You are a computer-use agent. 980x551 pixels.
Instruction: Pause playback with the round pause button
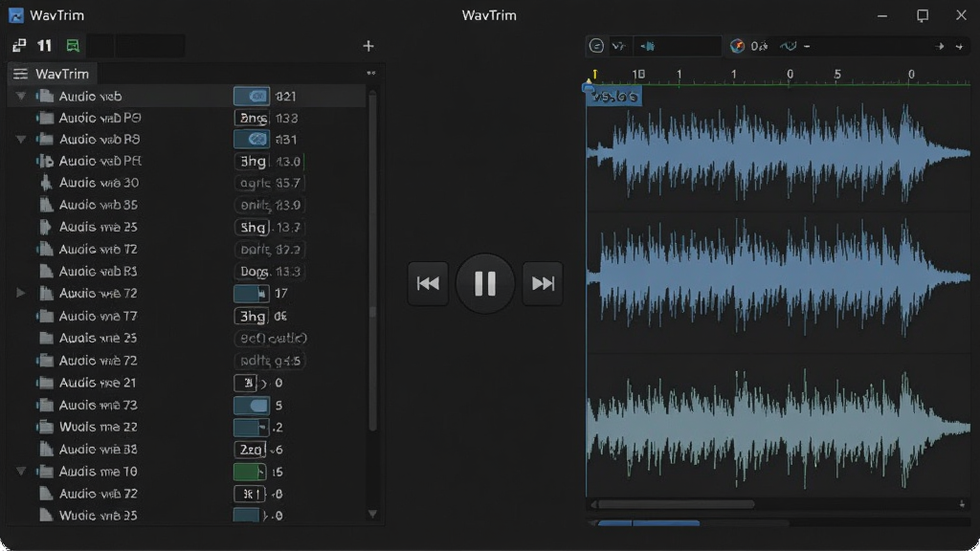coord(485,283)
